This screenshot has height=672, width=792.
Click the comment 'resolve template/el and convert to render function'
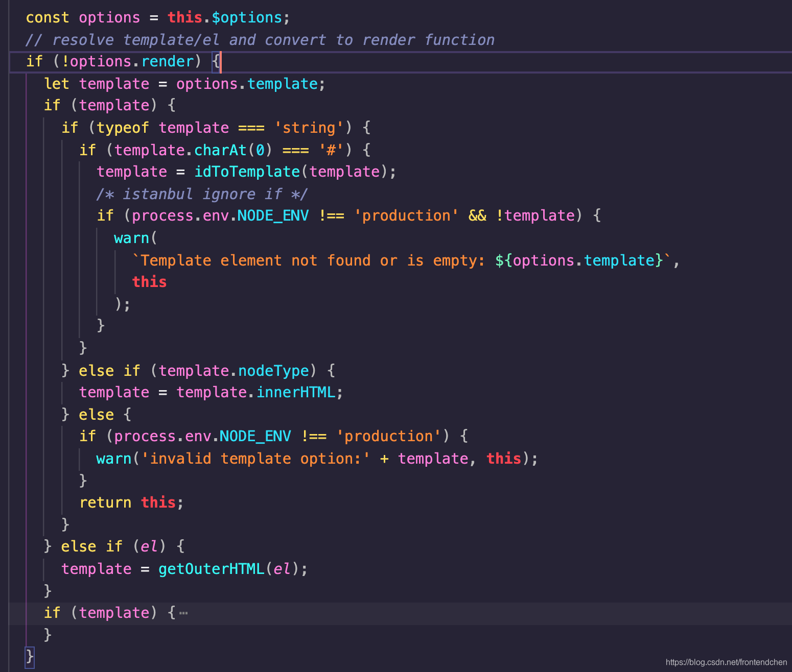point(260,40)
